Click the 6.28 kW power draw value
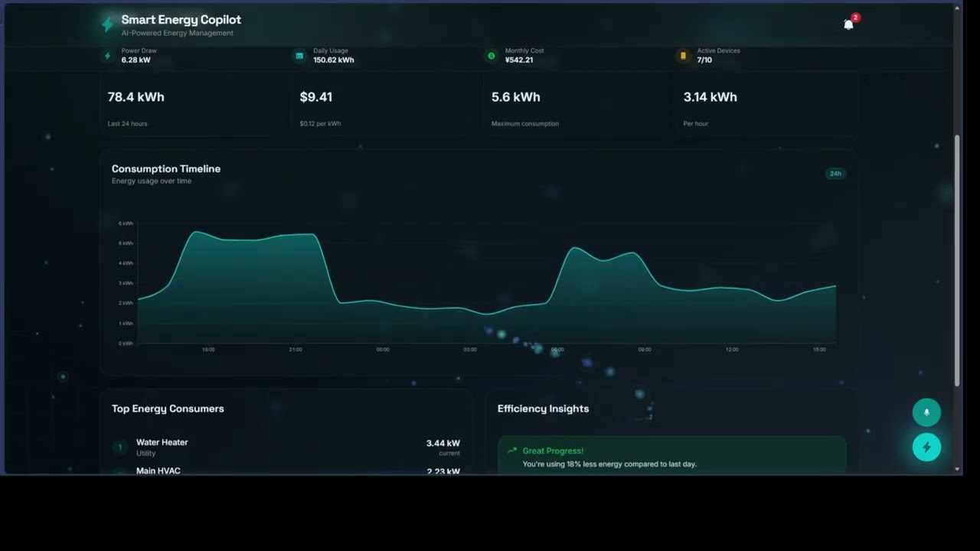Screen dimensions: 980x551 [x=136, y=60]
